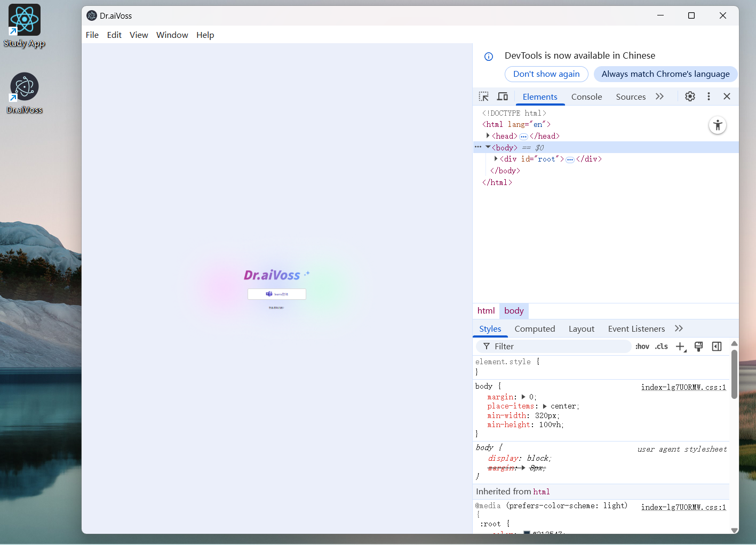756x545 pixels.
Task: Toggle :hov element state panel
Action: click(642, 347)
